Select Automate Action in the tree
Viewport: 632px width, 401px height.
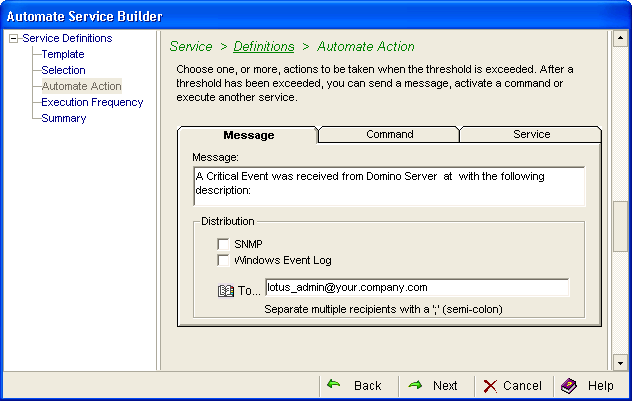81,86
